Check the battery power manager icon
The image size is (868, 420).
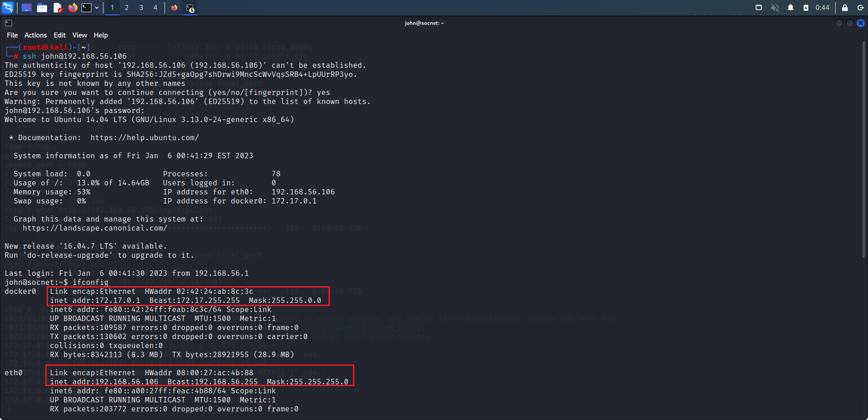point(806,8)
